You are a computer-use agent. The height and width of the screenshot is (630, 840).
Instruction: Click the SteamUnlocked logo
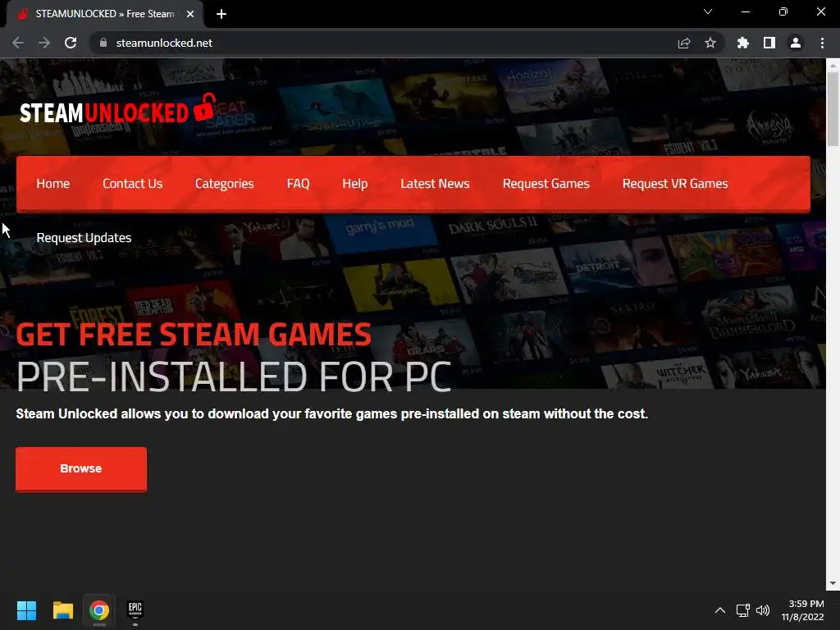pos(118,109)
